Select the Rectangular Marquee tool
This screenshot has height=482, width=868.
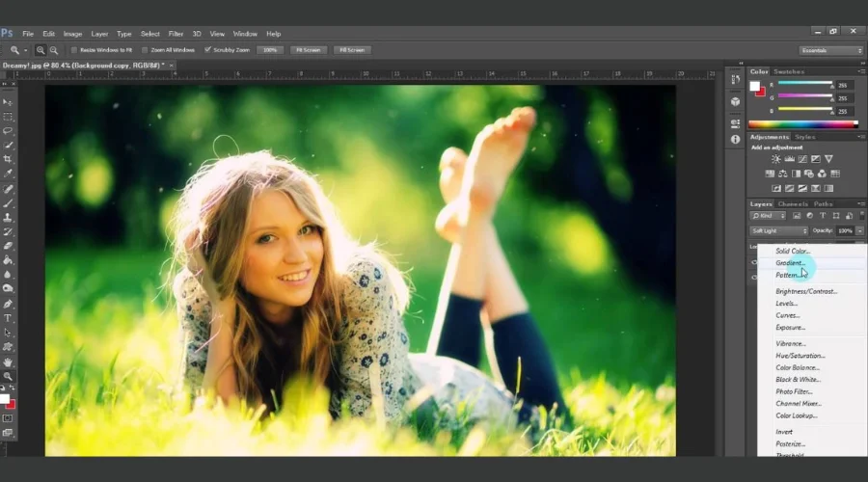tap(8, 117)
